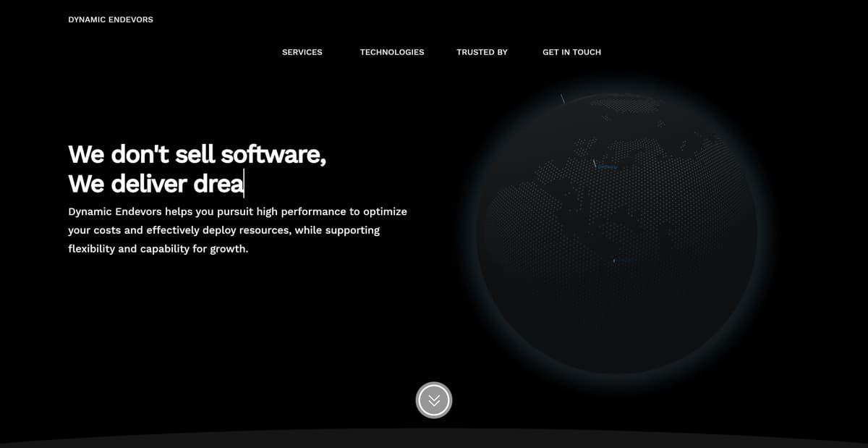The height and width of the screenshot is (448, 868).
Task: Click the "We don't sell software," headline
Action: [x=197, y=154]
